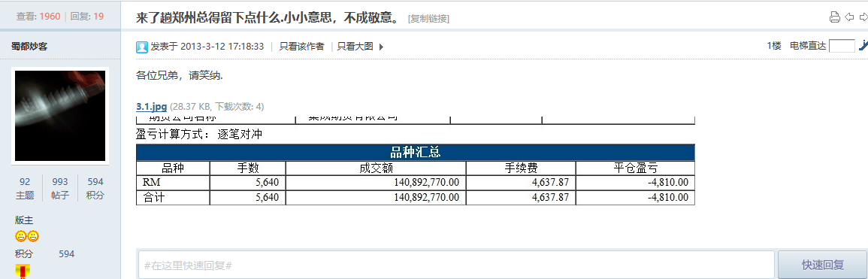Click the second smiley rank icon
Screen dimensions: 868x279
click(x=33, y=236)
